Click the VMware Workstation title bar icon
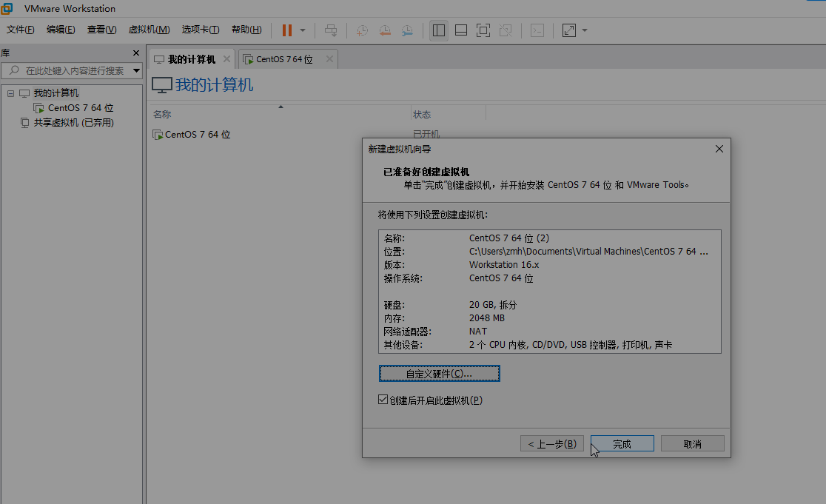Image resolution: width=826 pixels, height=504 pixels. tap(7, 8)
